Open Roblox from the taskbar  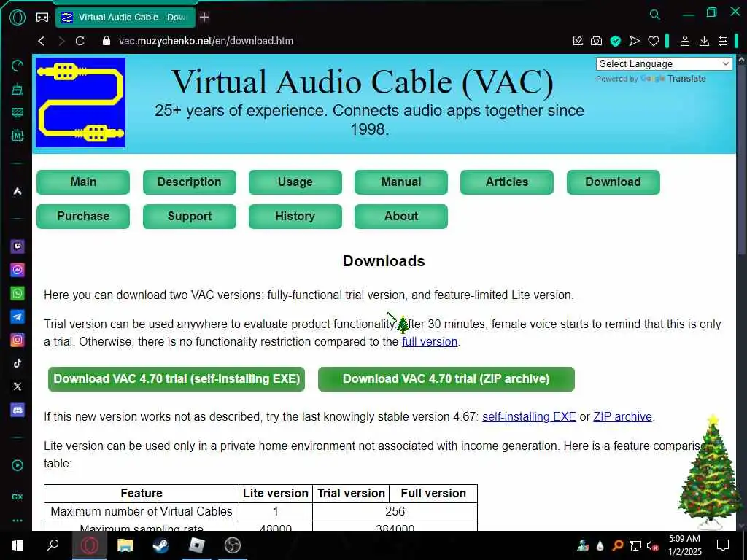(x=196, y=545)
